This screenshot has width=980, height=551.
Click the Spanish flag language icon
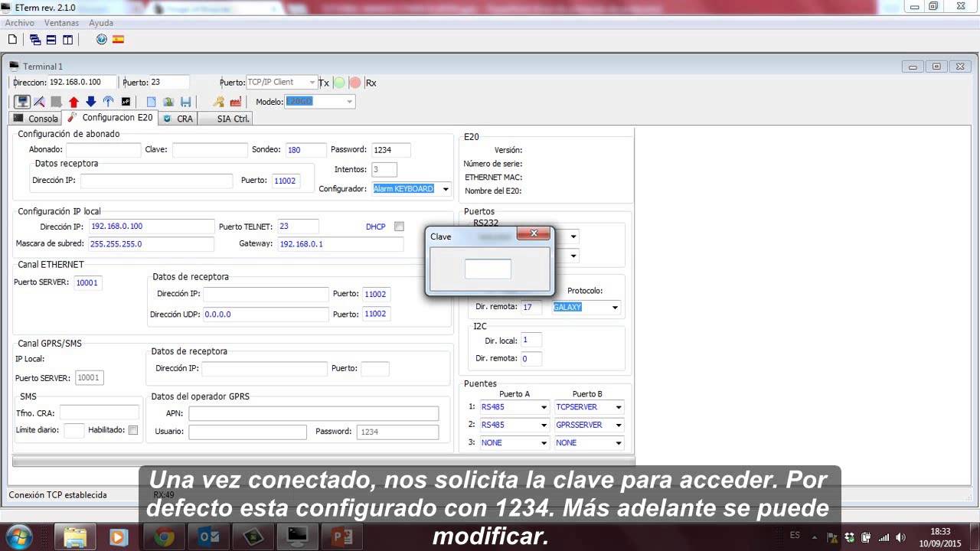click(x=118, y=39)
